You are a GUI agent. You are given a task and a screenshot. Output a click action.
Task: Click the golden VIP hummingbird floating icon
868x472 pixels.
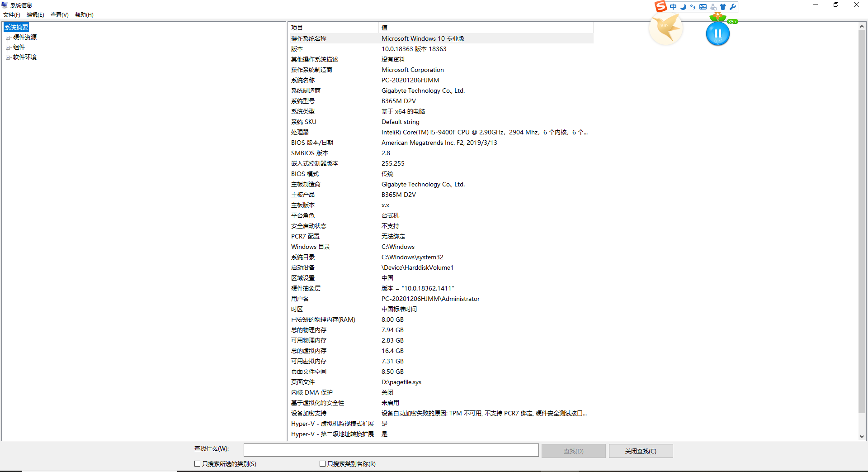[665, 29]
